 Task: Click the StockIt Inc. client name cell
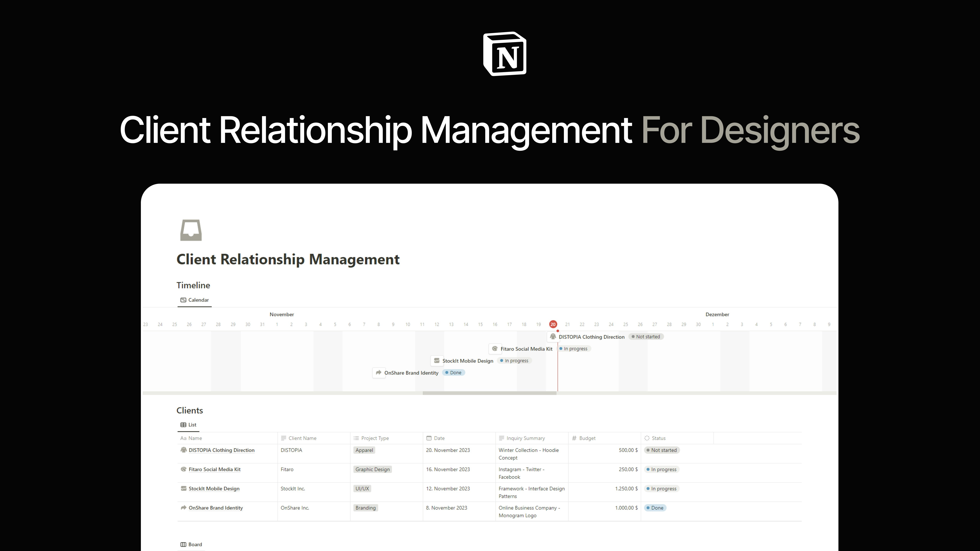click(314, 492)
